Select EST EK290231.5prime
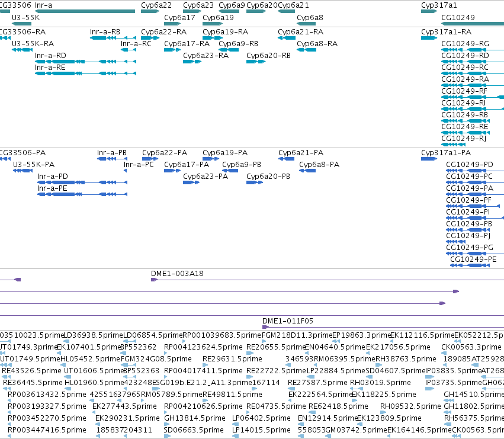 97,425
